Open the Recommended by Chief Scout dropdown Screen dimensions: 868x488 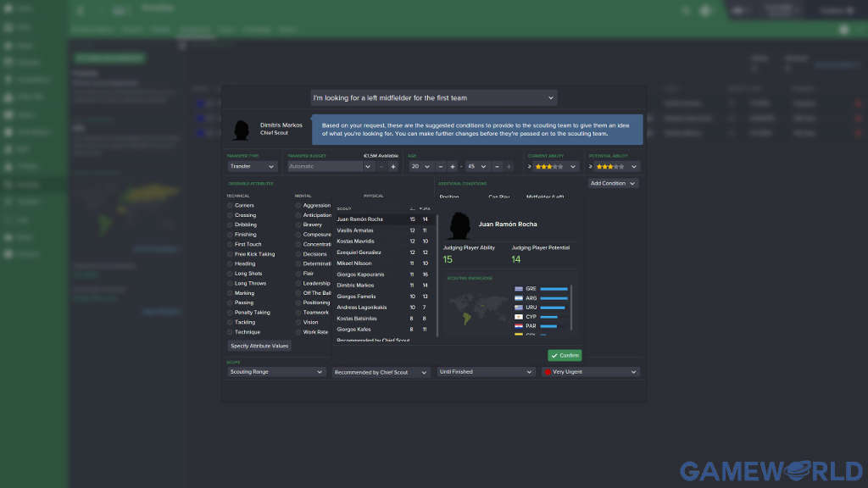381,373
